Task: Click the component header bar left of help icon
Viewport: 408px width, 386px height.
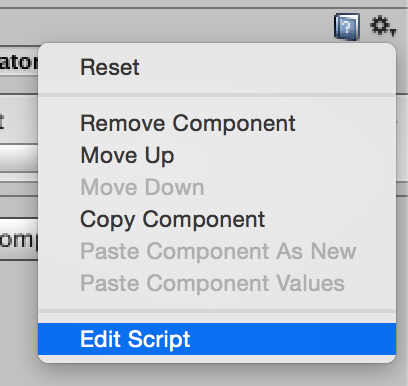Action: pyautogui.click(x=167, y=27)
